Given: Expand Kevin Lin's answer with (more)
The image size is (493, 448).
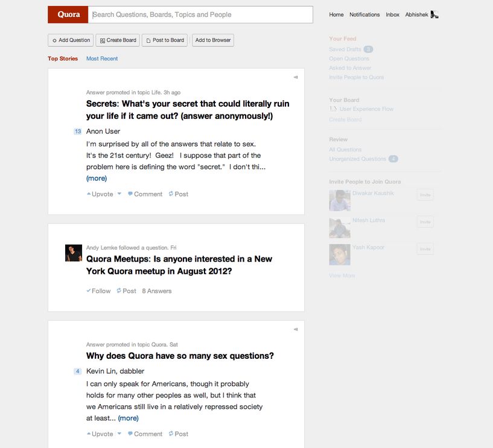Looking at the screenshot, I should [x=129, y=418].
